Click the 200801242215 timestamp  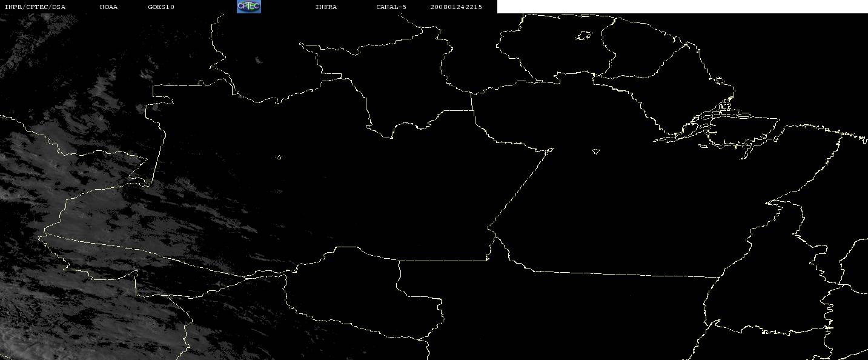(456, 7)
